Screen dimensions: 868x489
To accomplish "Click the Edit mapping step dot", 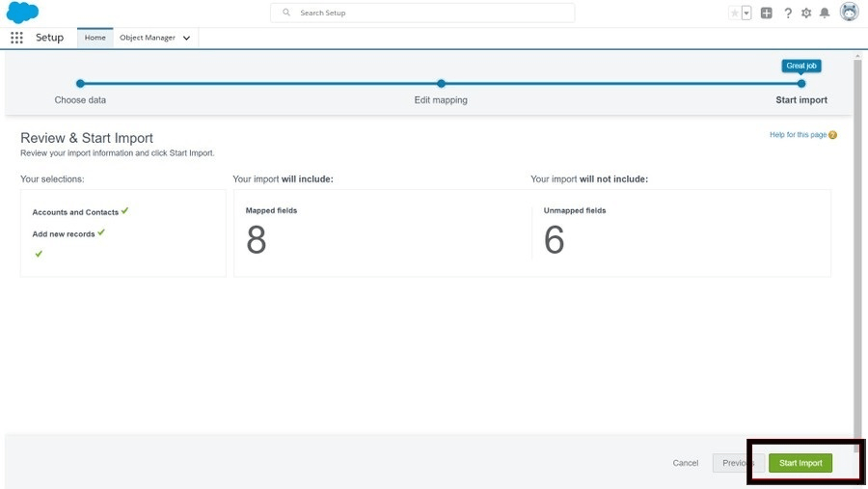I will 441,84.
